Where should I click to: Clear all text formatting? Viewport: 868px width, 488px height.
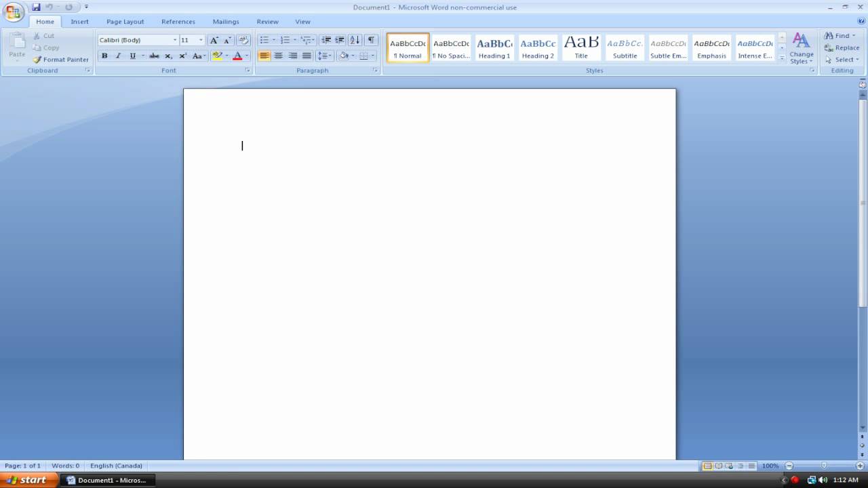pos(244,40)
